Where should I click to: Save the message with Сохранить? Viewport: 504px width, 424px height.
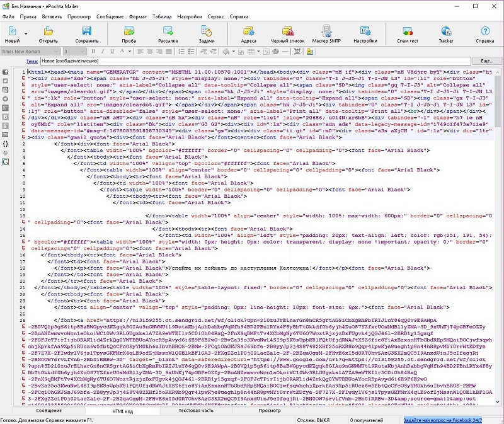(x=87, y=35)
